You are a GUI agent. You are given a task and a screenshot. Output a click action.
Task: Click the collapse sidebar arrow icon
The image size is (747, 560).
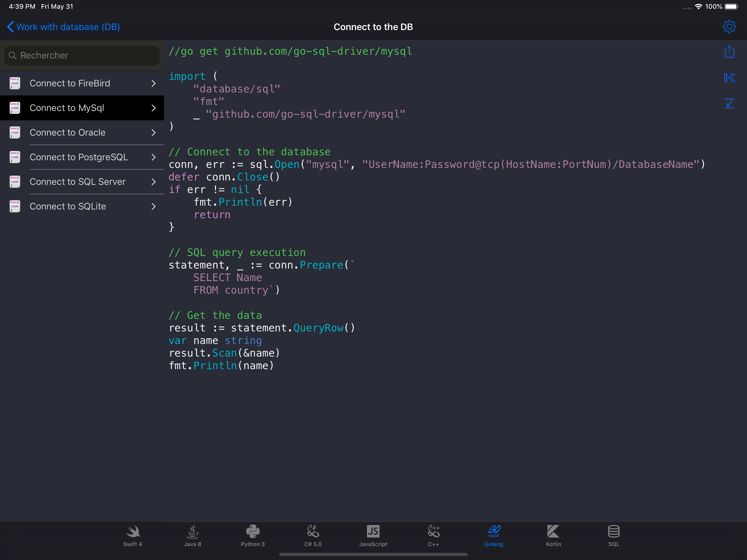point(729,78)
